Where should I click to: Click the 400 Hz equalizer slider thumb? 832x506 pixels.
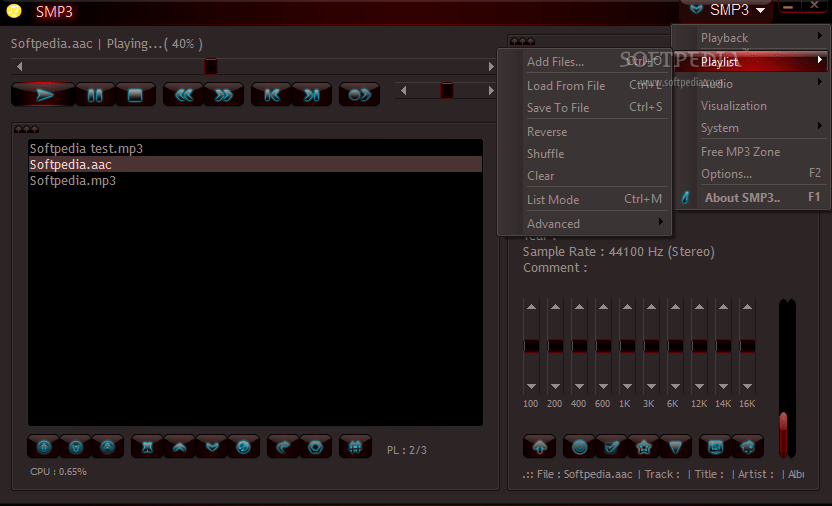click(x=579, y=346)
